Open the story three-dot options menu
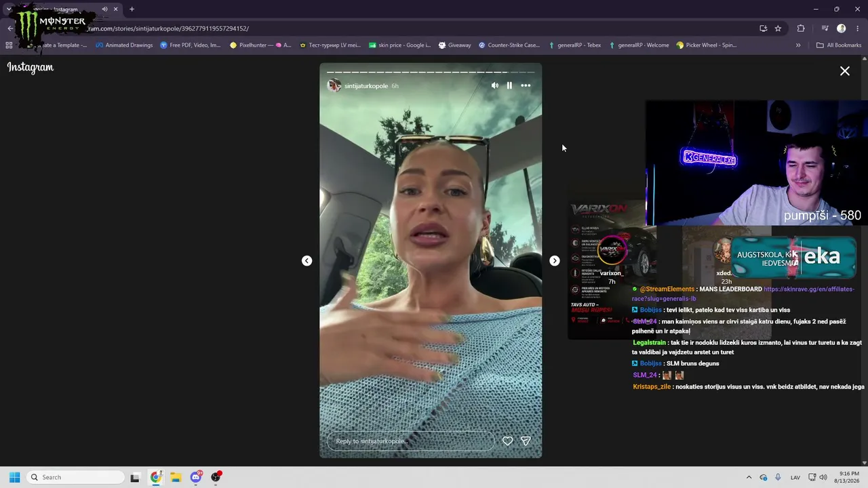This screenshot has height=488, width=868. point(526,85)
